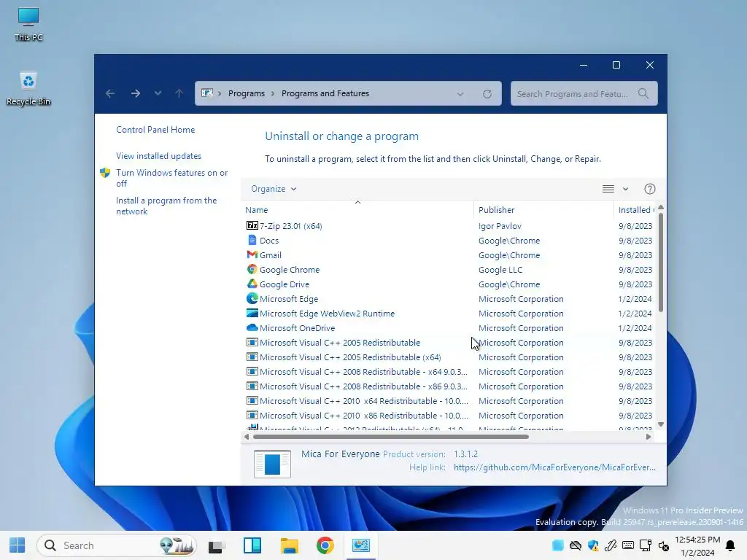Click the horizontal scrollbar thumb
747x560 pixels.
[x=391, y=437]
